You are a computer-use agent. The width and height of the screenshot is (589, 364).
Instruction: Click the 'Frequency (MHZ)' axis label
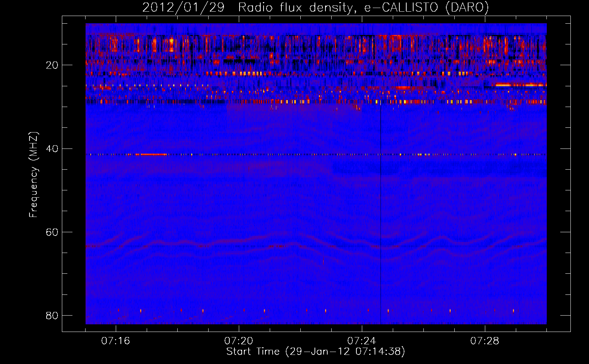(x=33, y=175)
